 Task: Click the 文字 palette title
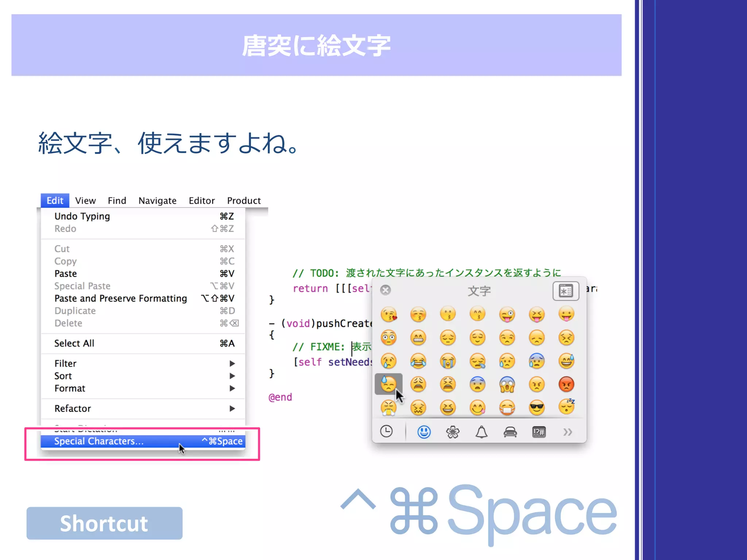(479, 291)
